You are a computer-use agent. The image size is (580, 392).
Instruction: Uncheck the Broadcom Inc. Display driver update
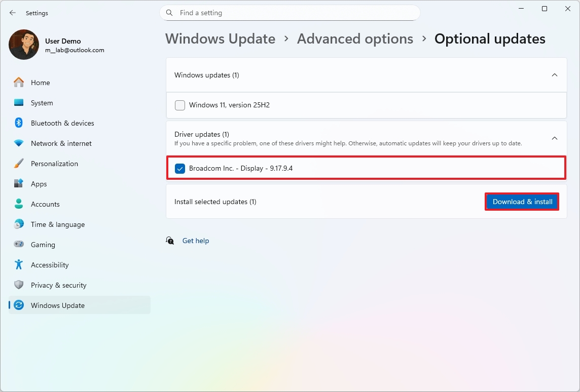(179, 168)
